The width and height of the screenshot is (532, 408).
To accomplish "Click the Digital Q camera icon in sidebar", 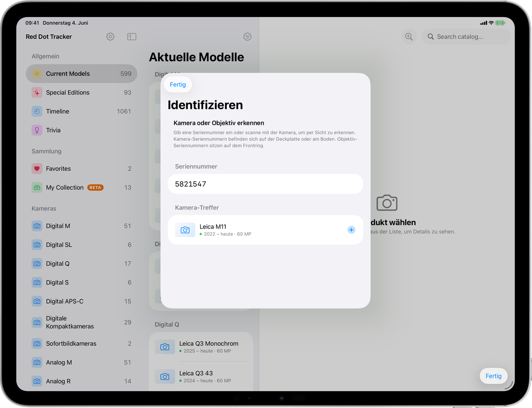I will (37, 263).
